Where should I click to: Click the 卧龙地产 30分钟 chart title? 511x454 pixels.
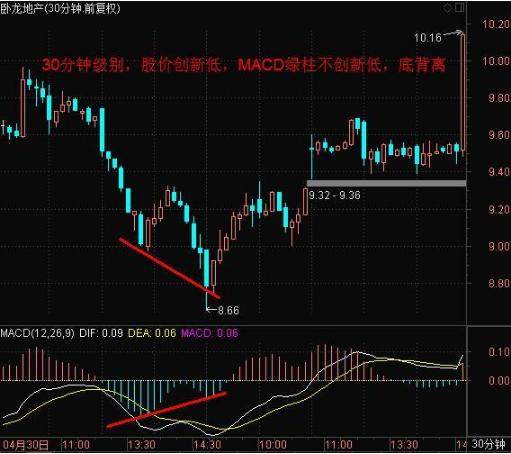[x=60, y=8]
